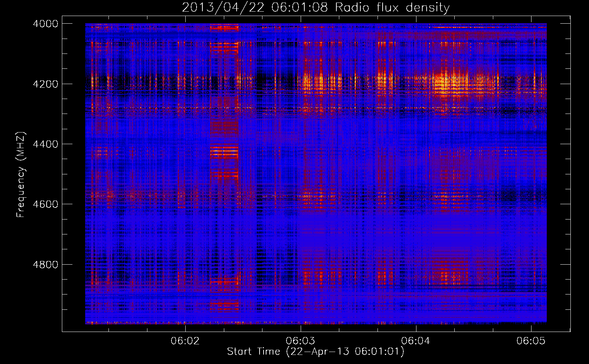This screenshot has width=589, height=364.
Task: Click the 'Frequency (MHZ)' axis label
Action: [x=21, y=175]
